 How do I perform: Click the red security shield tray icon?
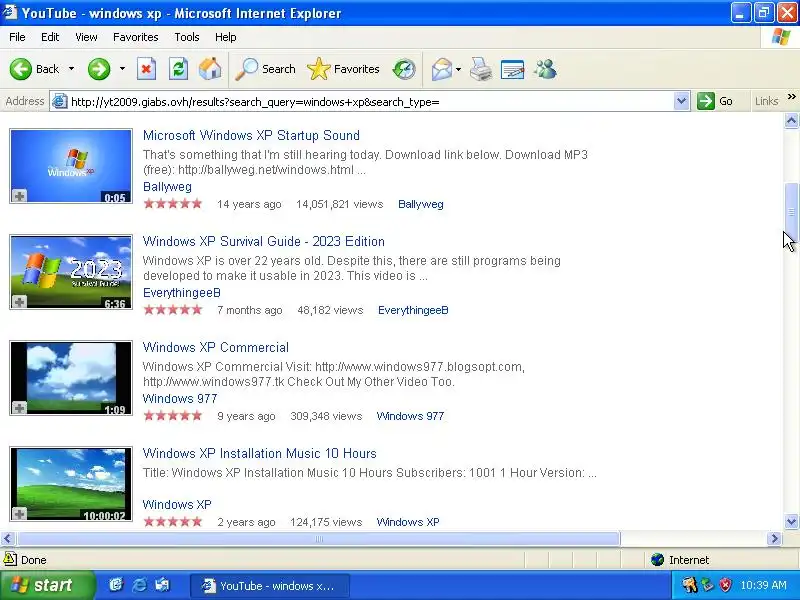726,585
